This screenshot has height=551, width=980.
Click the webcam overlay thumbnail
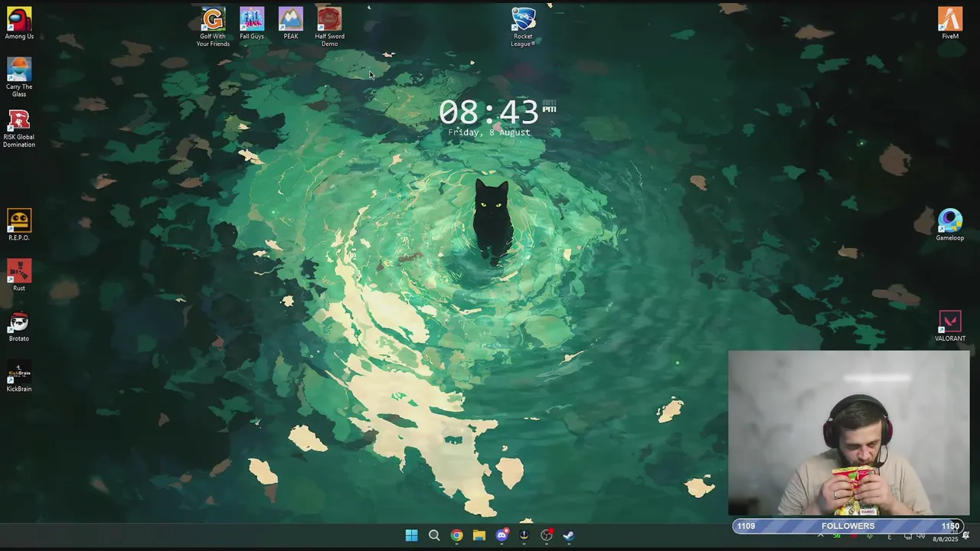[848, 433]
